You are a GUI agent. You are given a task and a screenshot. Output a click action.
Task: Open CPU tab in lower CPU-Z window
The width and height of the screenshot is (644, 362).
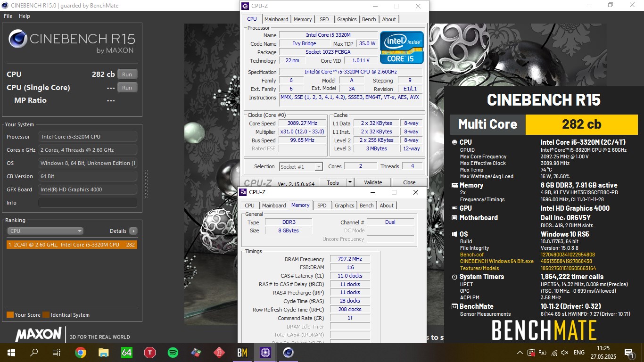click(x=250, y=206)
